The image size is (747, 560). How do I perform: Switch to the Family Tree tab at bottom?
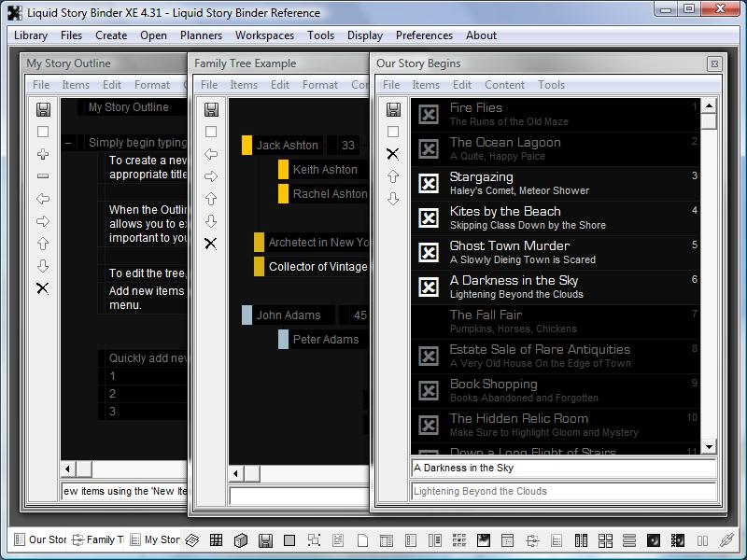[96, 539]
